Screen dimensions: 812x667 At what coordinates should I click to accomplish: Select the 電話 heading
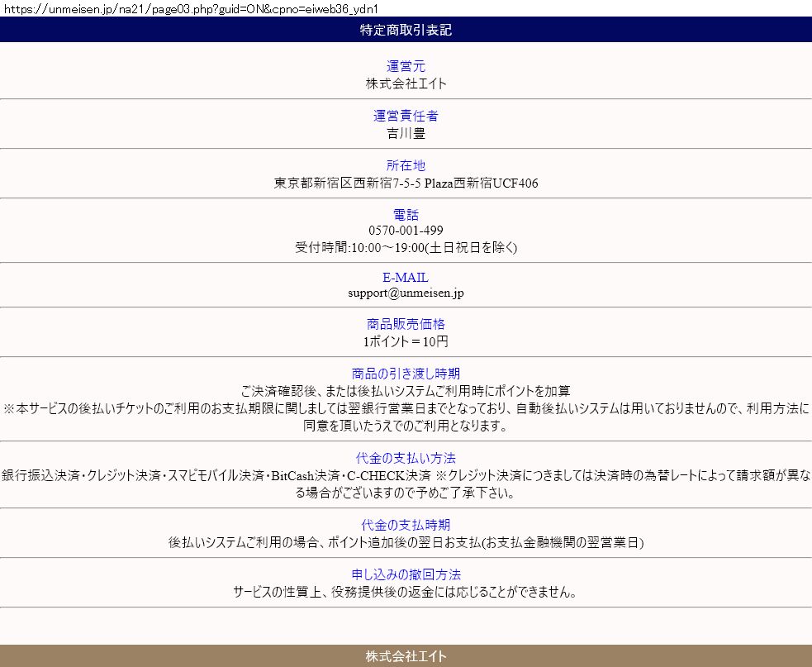[406, 215]
